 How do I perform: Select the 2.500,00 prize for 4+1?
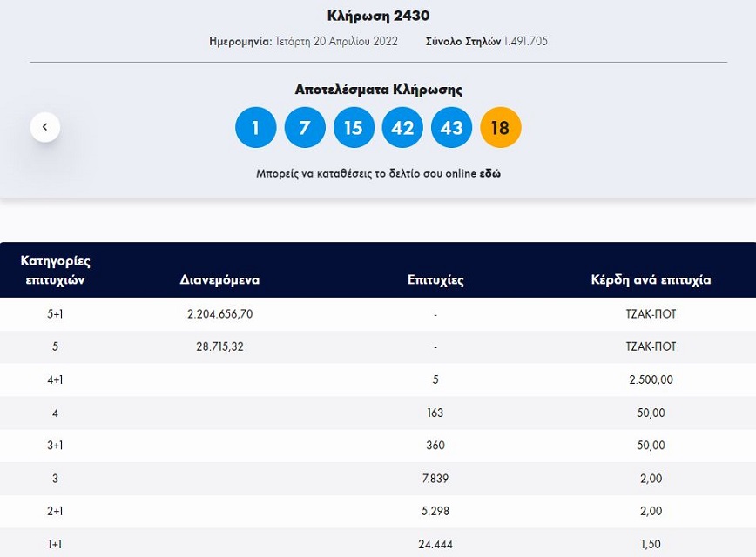pyautogui.click(x=650, y=380)
